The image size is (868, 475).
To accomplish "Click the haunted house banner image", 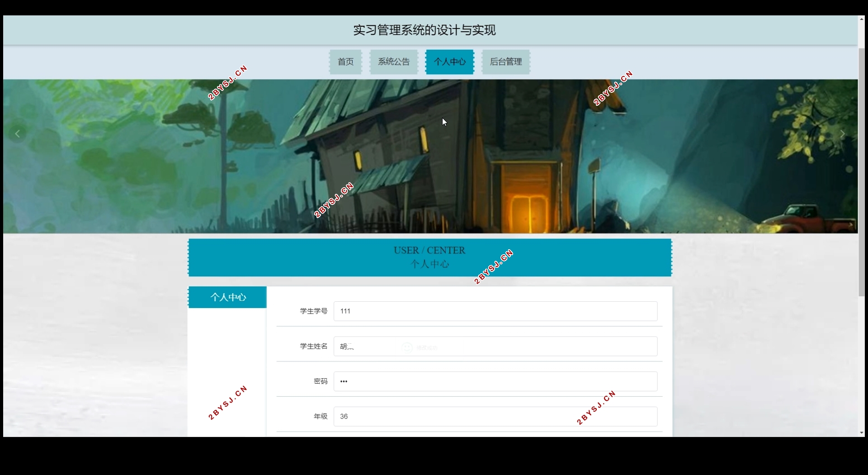I will tap(430, 157).
